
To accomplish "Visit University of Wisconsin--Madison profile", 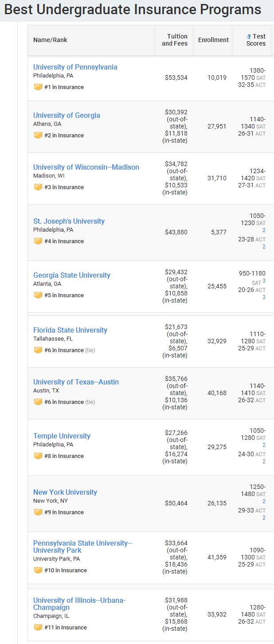I will [86, 167].
